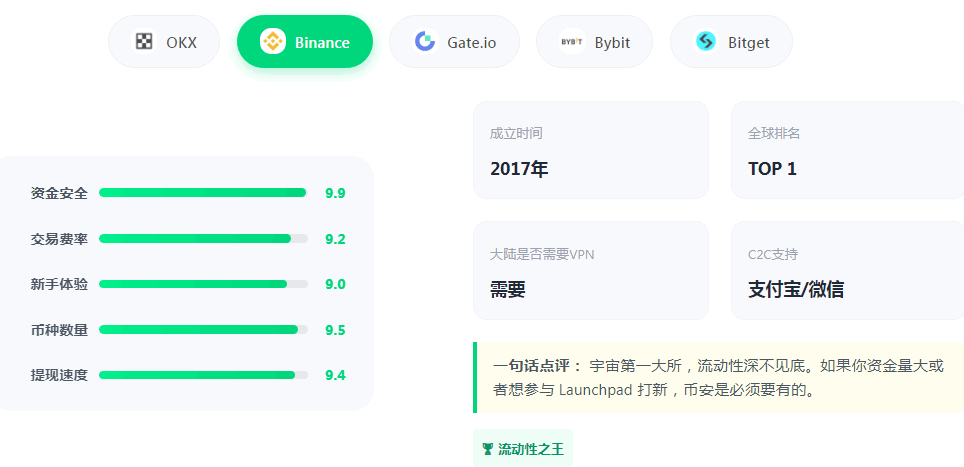Click the Binance diamond logo icon
The height and width of the screenshot is (467, 964).
tap(272, 42)
